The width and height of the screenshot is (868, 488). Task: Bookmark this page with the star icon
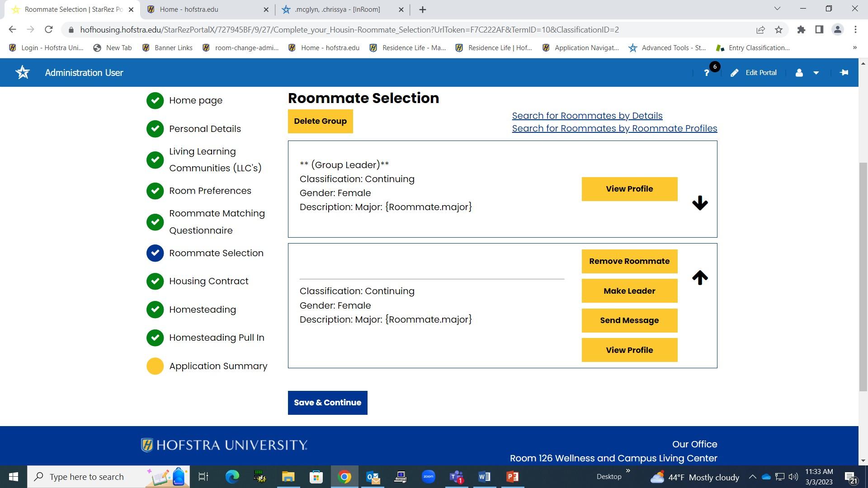(778, 30)
